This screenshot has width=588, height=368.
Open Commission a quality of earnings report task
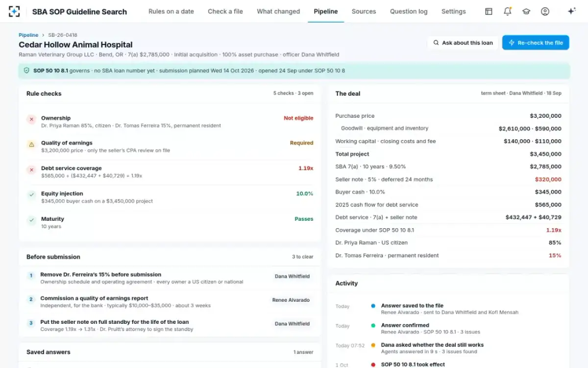click(x=170, y=302)
